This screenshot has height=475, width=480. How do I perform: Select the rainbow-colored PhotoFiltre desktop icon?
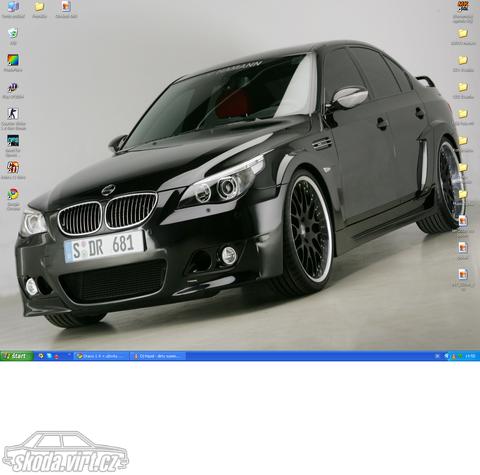(x=13, y=60)
